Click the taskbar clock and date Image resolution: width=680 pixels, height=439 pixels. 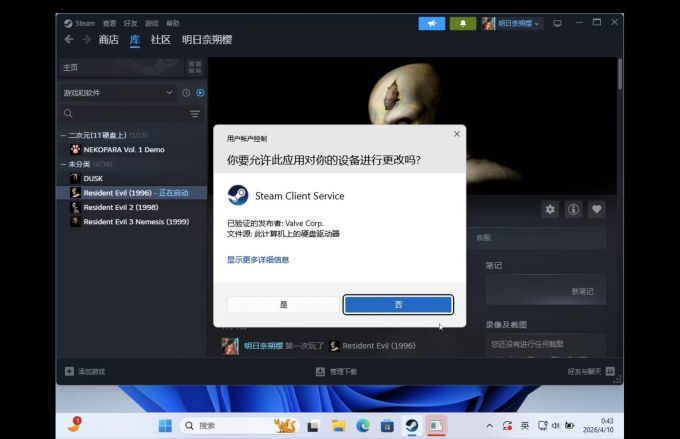[x=598, y=426]
